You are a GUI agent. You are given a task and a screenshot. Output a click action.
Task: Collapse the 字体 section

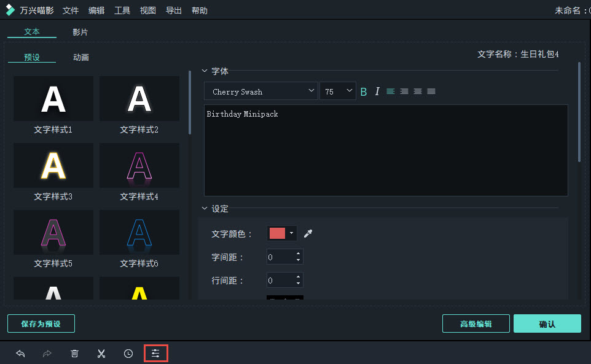(x=205, y=71)
